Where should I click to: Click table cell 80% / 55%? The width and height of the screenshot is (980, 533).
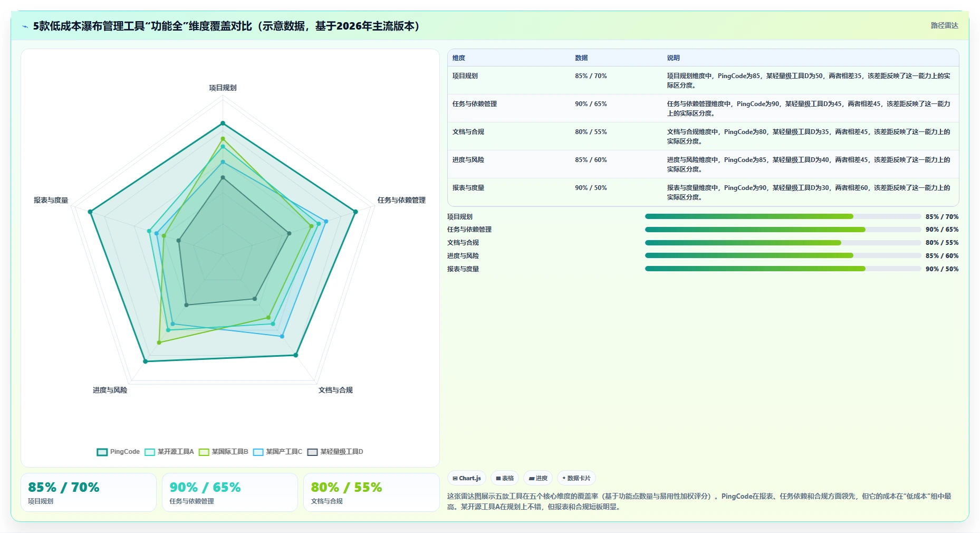tap(591, 132)
